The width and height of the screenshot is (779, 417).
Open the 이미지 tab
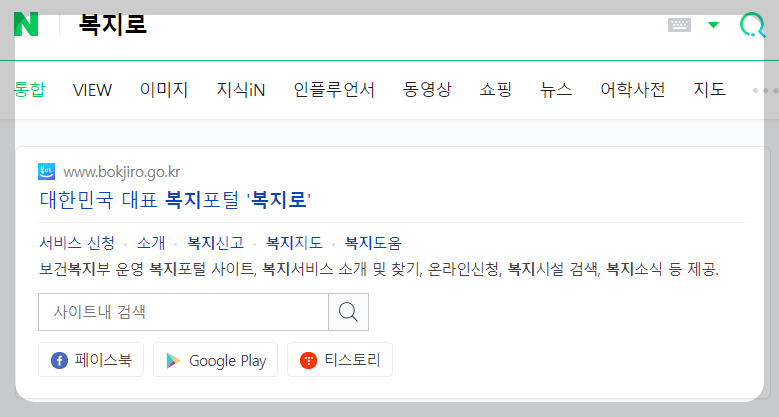164,90
